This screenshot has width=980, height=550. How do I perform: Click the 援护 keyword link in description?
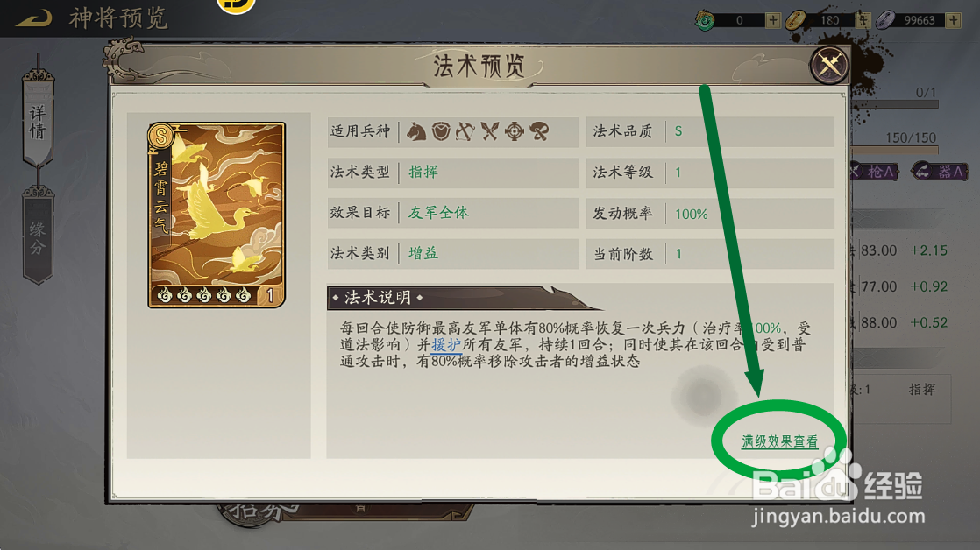pos(446,345)
